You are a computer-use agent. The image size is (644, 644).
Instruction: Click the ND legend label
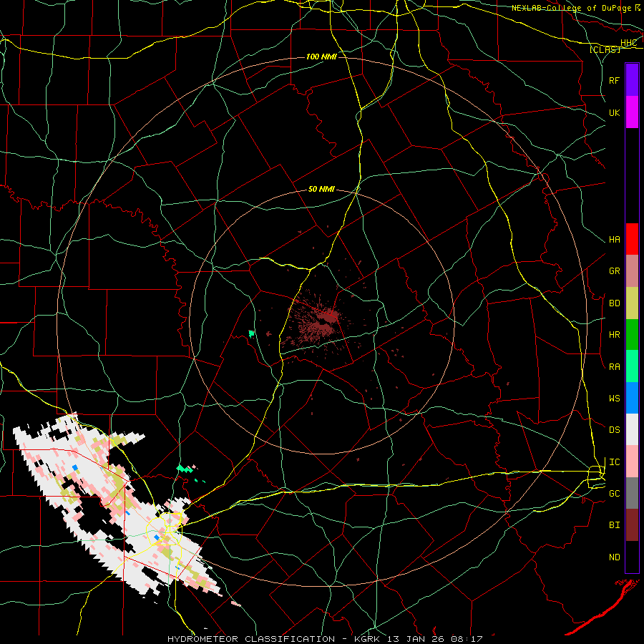[614, 557]
